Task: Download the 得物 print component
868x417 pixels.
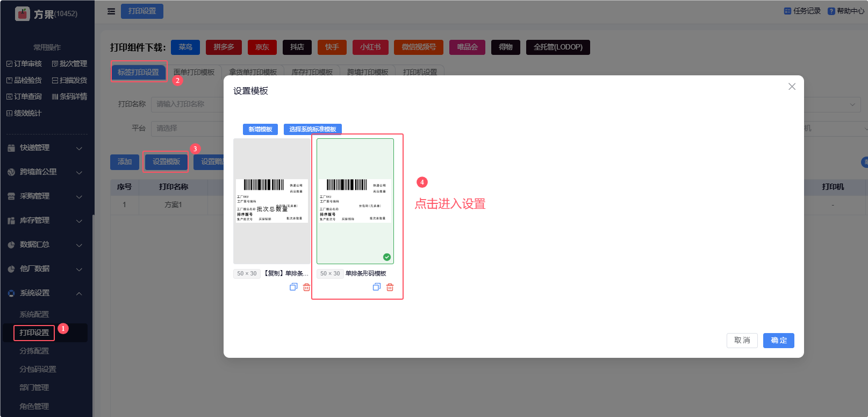Action: (x=506, y=47)
